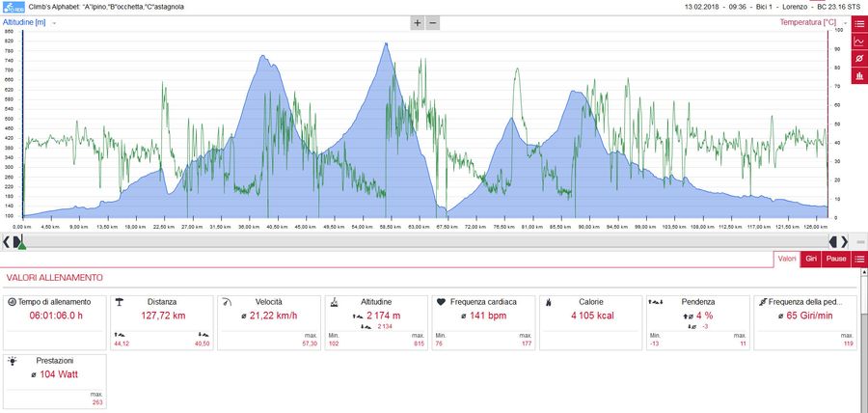Select the calories value 4 105 kcal
This screenshot has width=868, height=413.
click(x=591, y=317)
